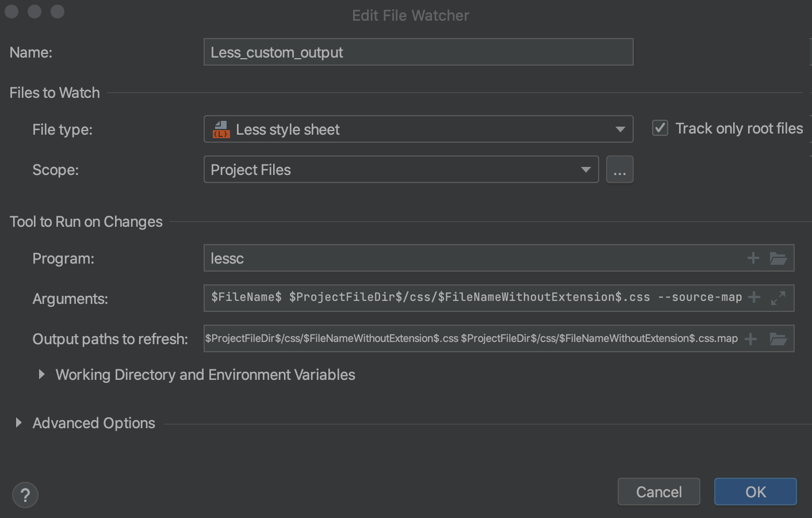Viewport: 812px width, 518px height.
Task: Open the scope browse ellipsis button
Action: point(619,169)
